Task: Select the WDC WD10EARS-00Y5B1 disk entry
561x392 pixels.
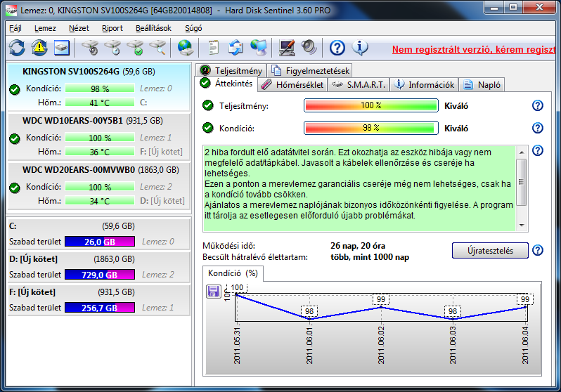Action: [x=98, y=136]
